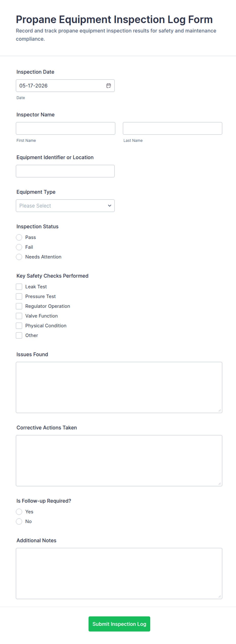Screen dimensions: 236x644
Task: Open the calendar picker icon
Action: 109,86
